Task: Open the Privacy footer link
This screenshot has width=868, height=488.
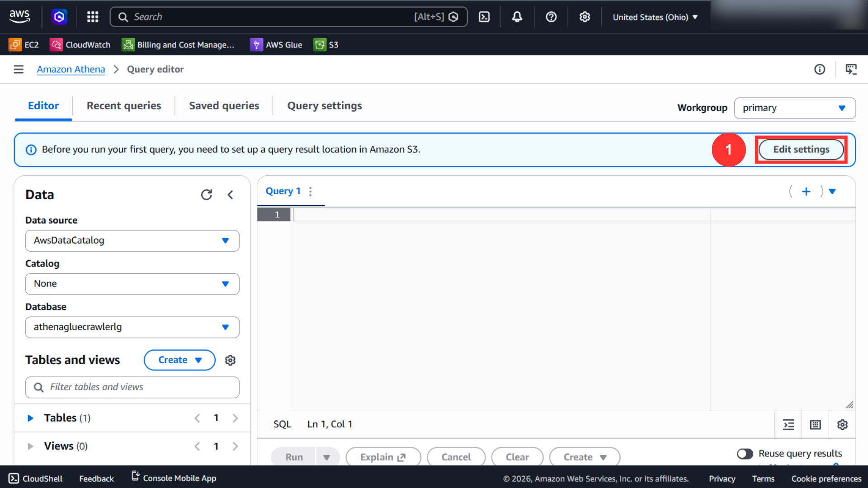Action: tap(722, 479)
